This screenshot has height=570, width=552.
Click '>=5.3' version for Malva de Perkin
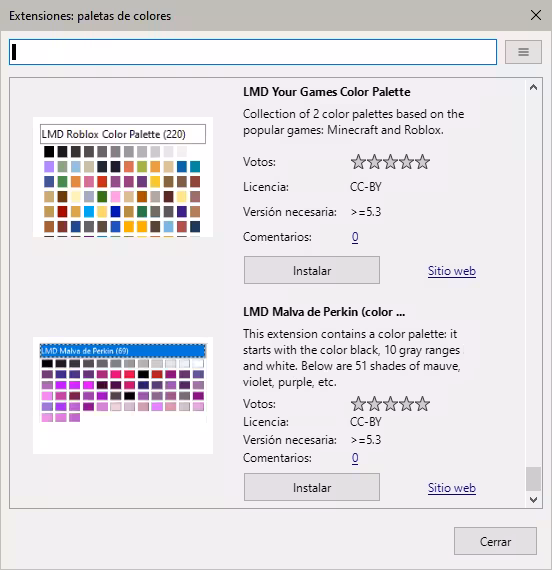click(x=366, y=440)
